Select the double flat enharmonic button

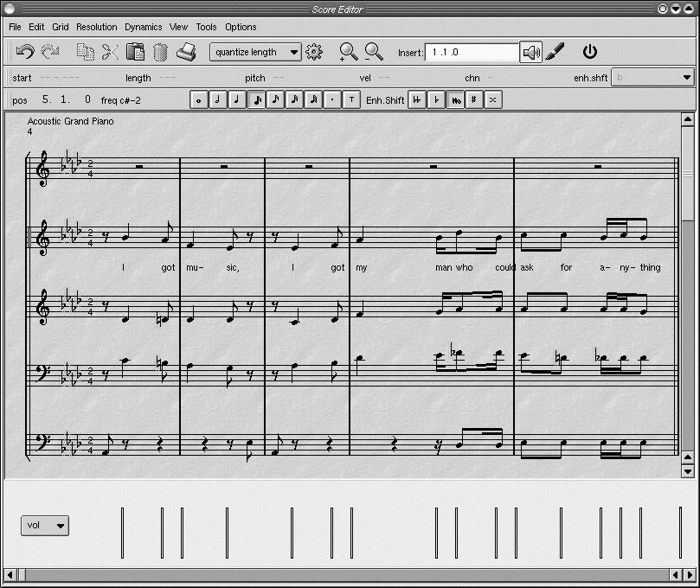417,99
